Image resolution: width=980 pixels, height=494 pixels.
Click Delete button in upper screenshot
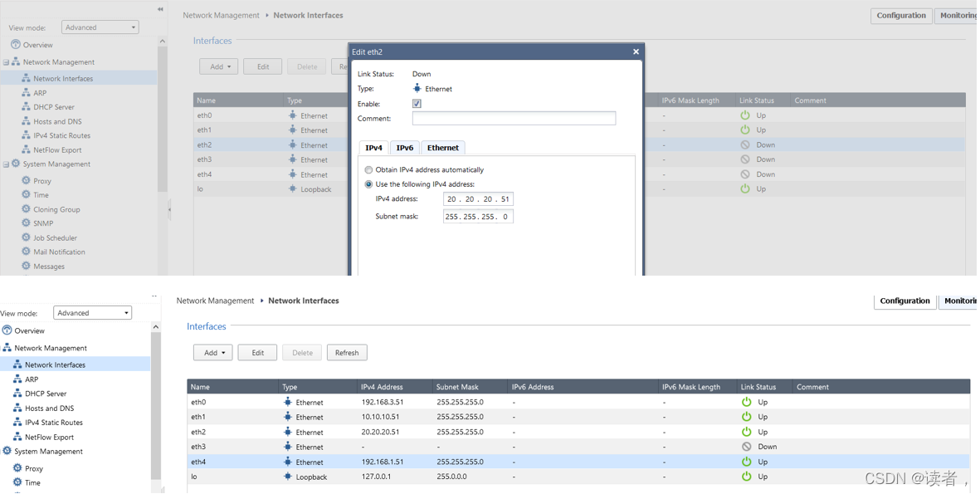pyautogui.click(x=307, y=66)
